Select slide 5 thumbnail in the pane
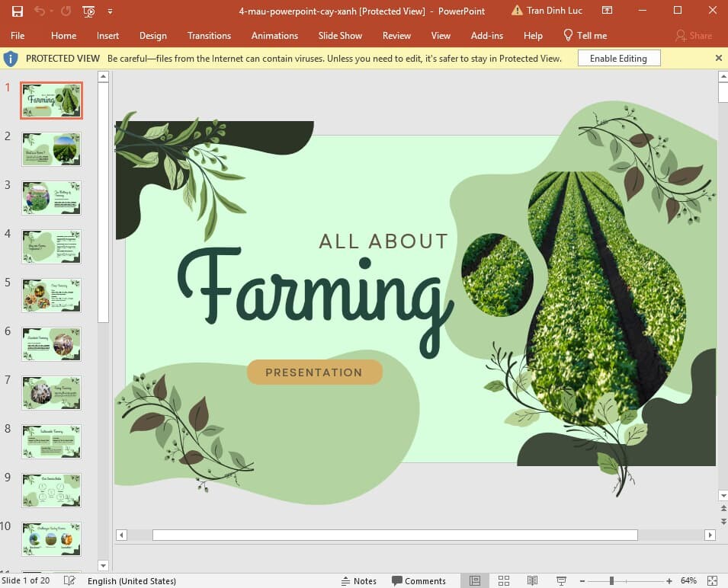The image size is (728, 588). (51, 295)
